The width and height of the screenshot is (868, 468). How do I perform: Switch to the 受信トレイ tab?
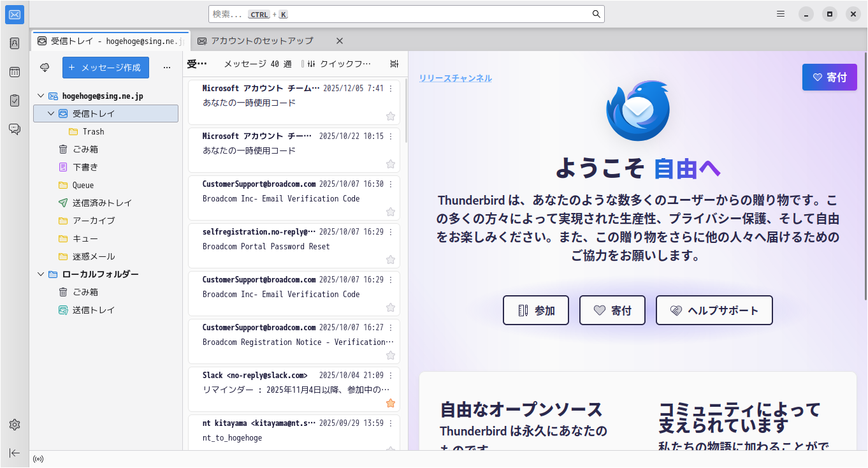tap(111, 41)
